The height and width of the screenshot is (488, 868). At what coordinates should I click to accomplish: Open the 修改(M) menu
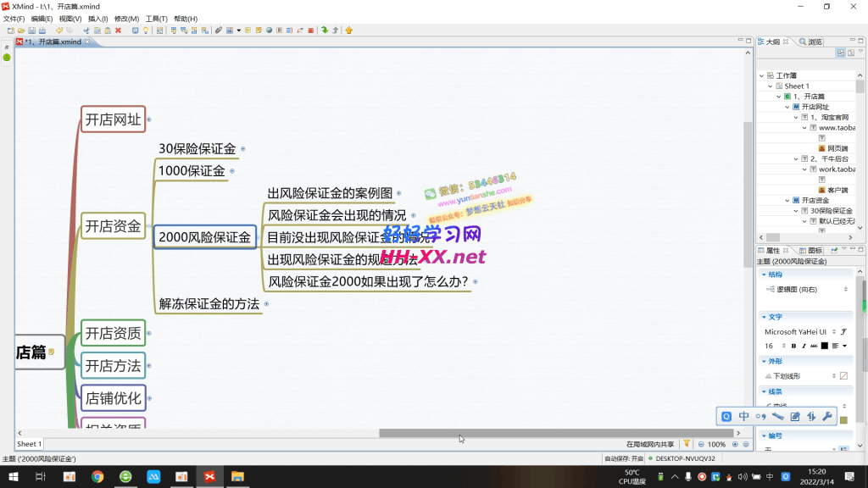pyautogui.click(x=126, y=19)
